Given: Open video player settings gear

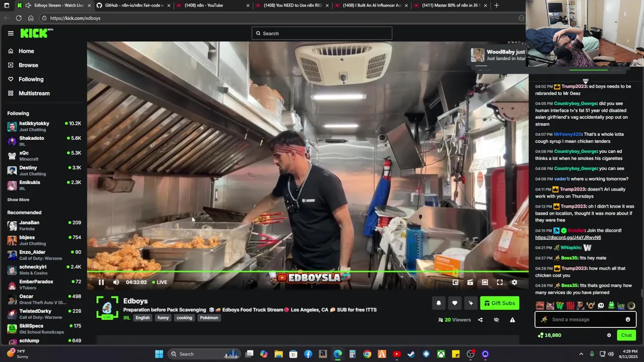Looking at the screenshot, I should click(514, 282).
